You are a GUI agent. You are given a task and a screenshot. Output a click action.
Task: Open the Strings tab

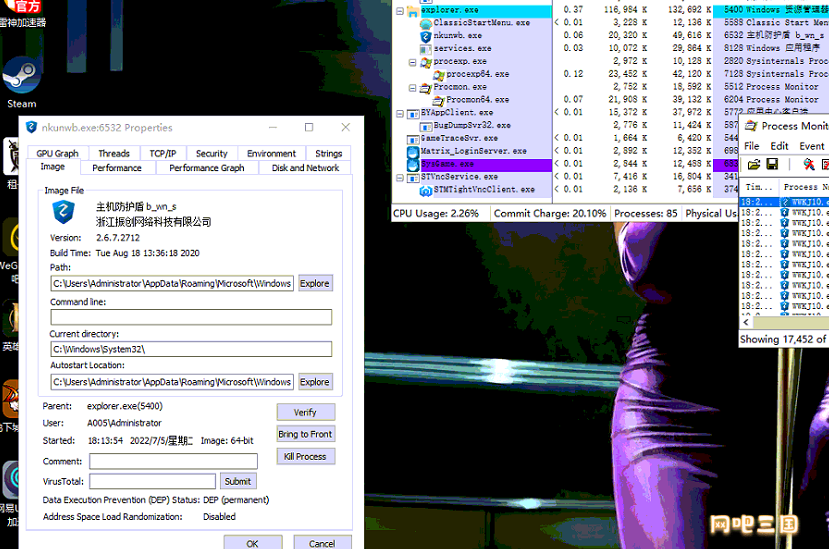[328, 153]
